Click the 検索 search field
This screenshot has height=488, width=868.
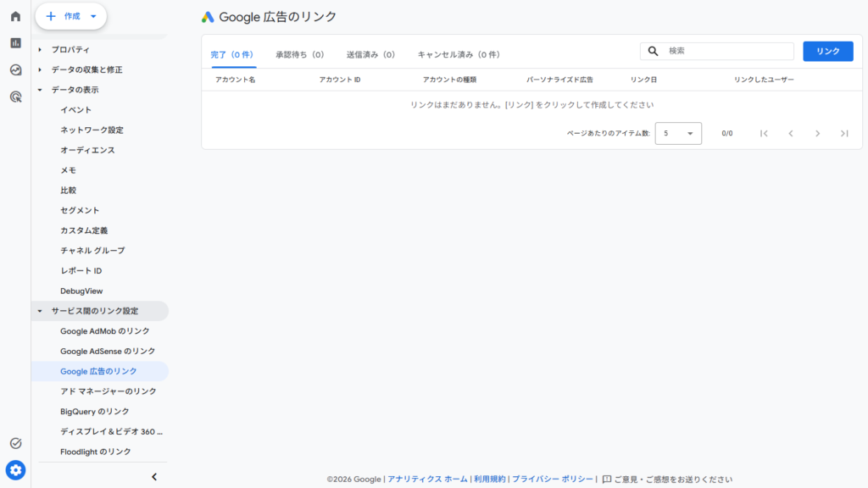coord(717,51)
